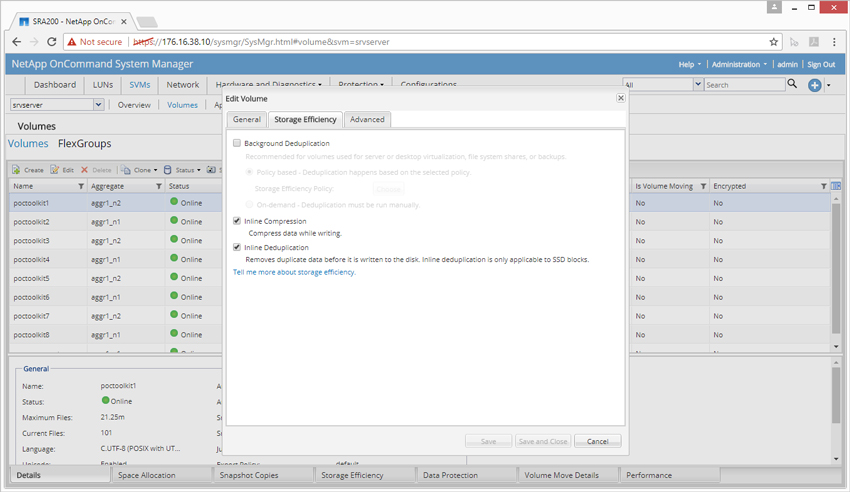Image resolution: width=850 pixels, height=492 pixels.
Task: Filter the Encrypted column
Action: pyautogui.click(x=823, y=186)
